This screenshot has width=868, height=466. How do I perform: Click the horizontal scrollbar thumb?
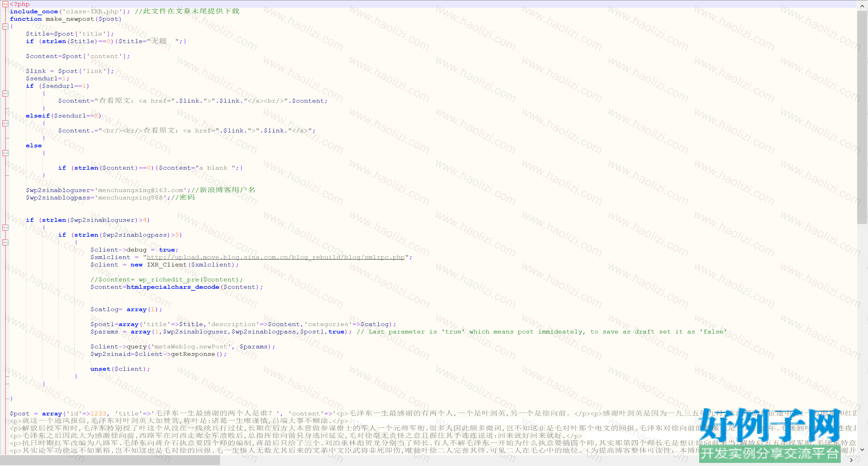pyautogui.click(x=110, y=460)
